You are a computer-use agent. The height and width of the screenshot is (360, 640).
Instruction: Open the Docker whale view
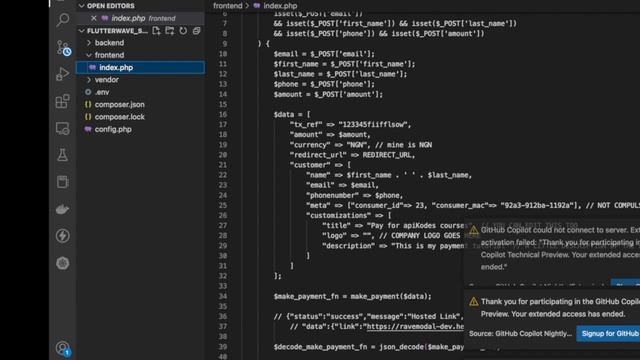62,209
